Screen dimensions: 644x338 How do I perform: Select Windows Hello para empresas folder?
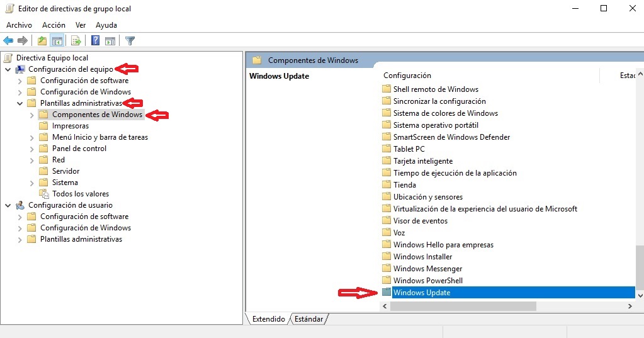[x=444, y=245]
